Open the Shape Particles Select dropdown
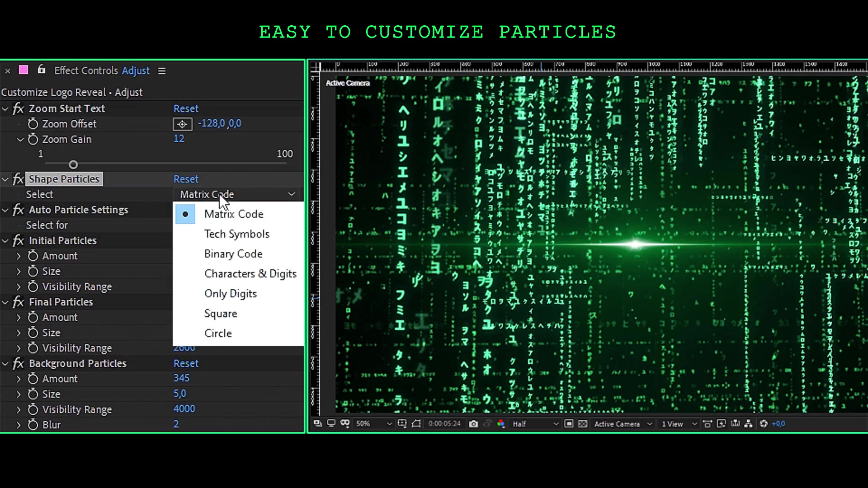Screen dimensions: 868x488 (237, 194)
